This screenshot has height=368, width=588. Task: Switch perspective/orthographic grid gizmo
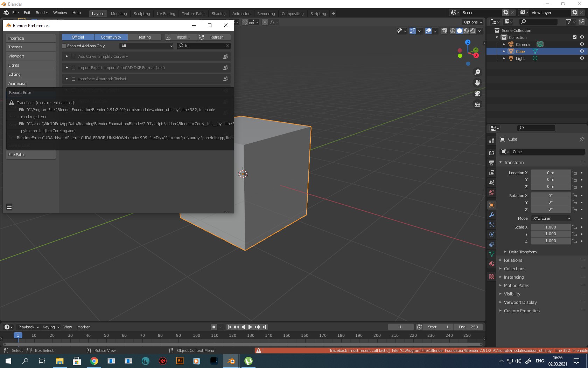[477, 104]
